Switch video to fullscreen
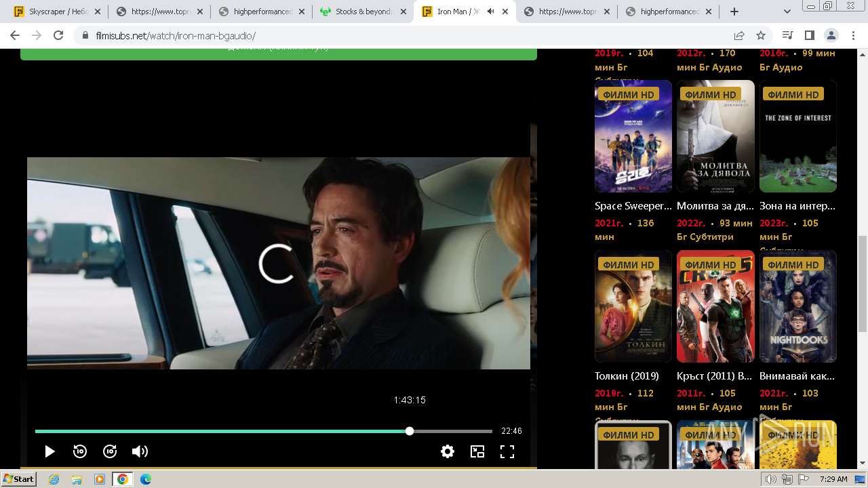 click(x=507, y=451)
